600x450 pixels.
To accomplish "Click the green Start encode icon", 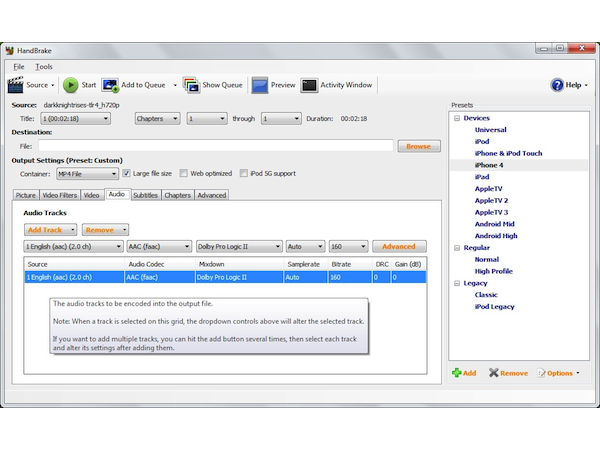I will tap(70, 85).
